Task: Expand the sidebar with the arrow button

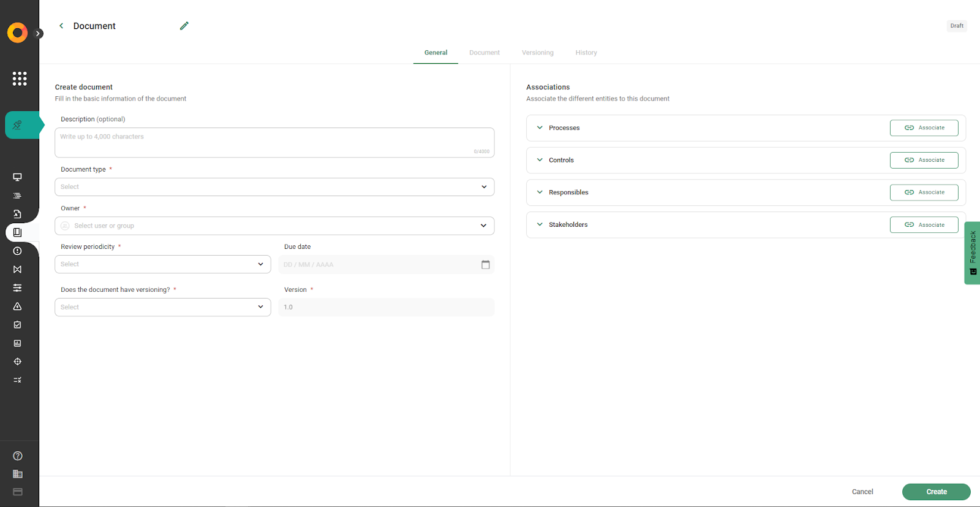Action: point(39,34)
